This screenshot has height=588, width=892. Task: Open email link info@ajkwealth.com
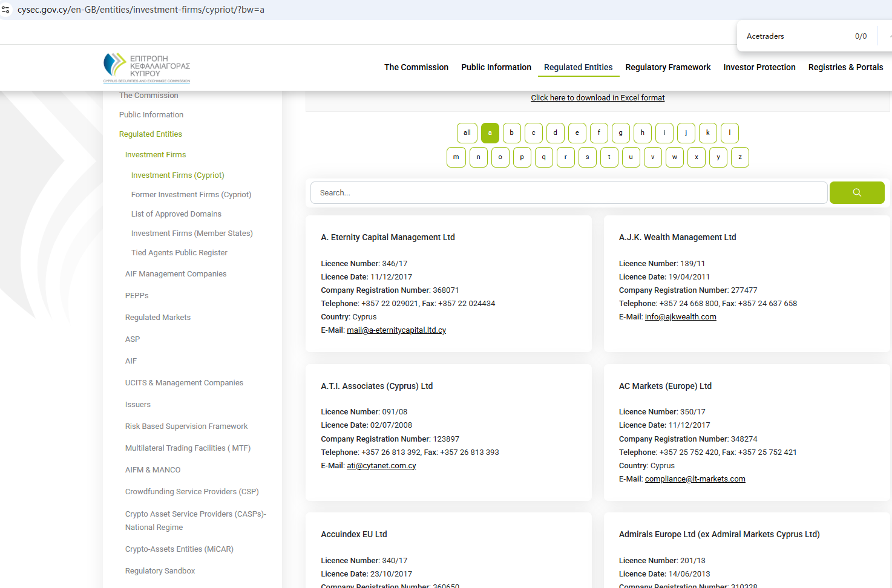(x=680, y=317)
